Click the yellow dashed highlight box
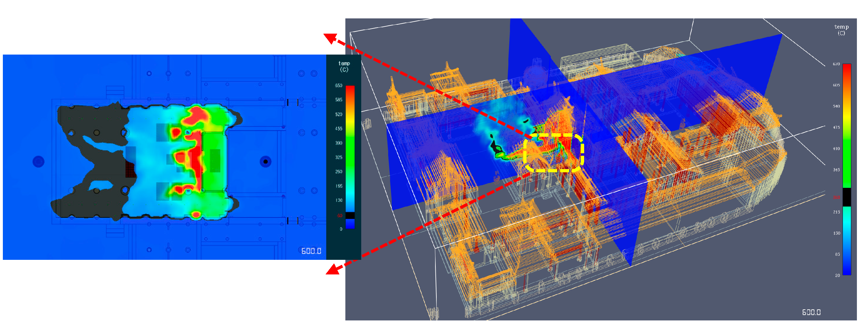The height and width of the screenshot is (329, 868). click(x=554, y=153)
